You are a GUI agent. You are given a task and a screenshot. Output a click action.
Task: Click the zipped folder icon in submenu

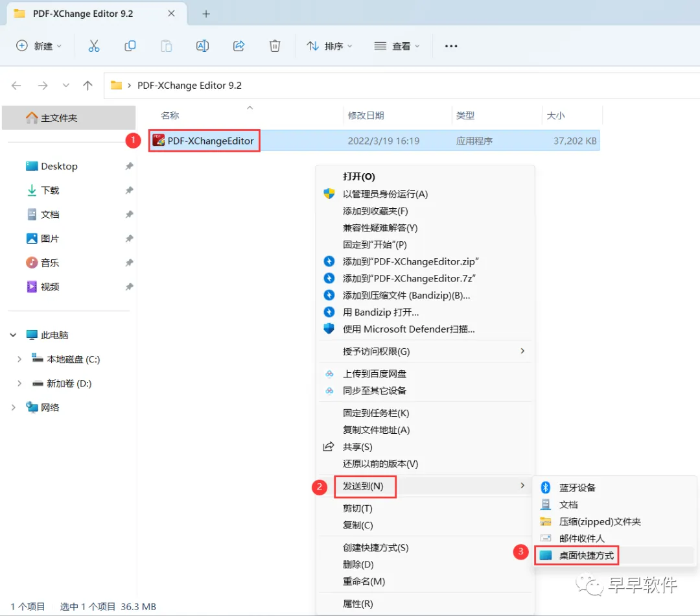click(x=545, y=521)
